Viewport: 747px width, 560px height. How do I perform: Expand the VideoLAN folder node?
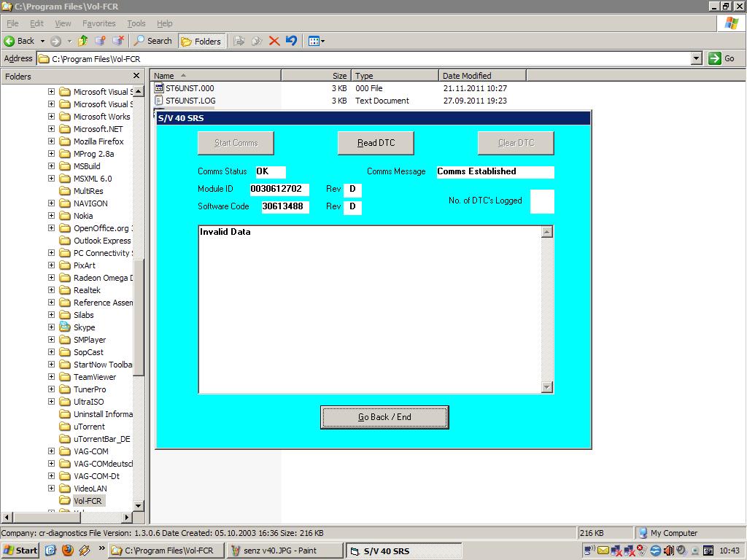(52, 488)
